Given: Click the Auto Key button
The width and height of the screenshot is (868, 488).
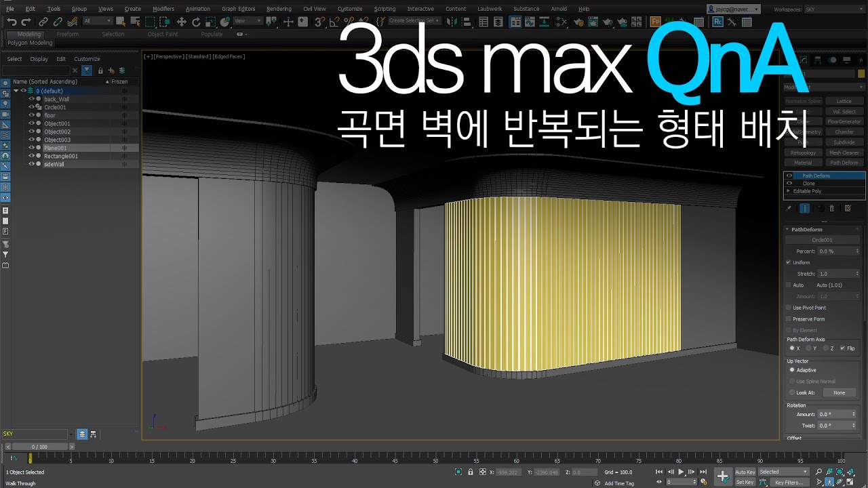Looking at the screenshot, I should (x=745, y=472).
